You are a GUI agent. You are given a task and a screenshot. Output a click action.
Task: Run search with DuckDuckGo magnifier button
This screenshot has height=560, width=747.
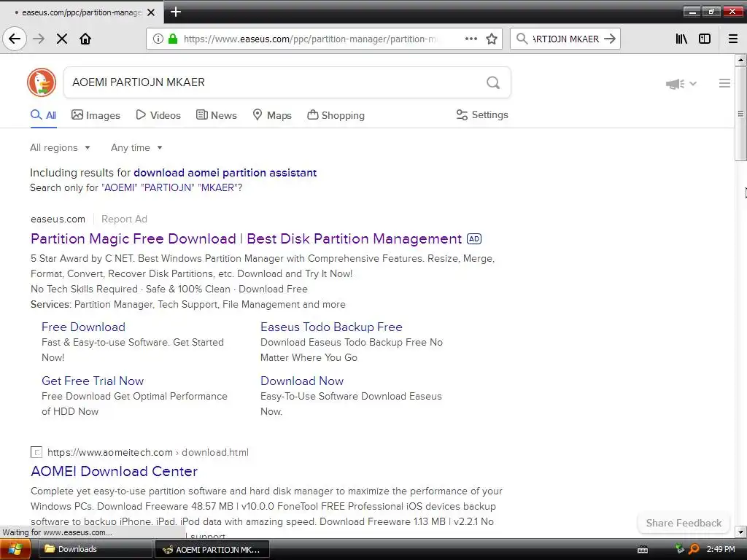[x=493, y=82]
